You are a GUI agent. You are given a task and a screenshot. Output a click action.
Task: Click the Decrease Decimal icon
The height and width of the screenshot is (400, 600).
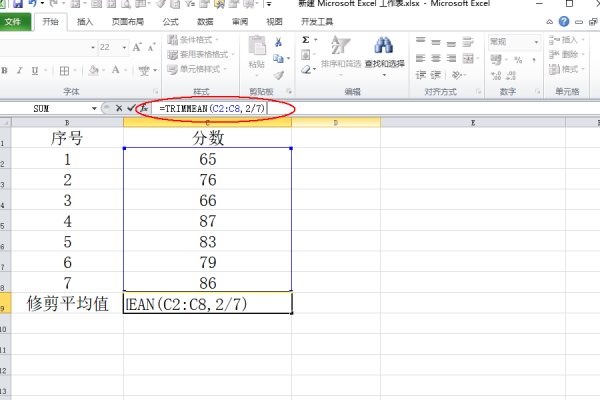pos(511,75)
